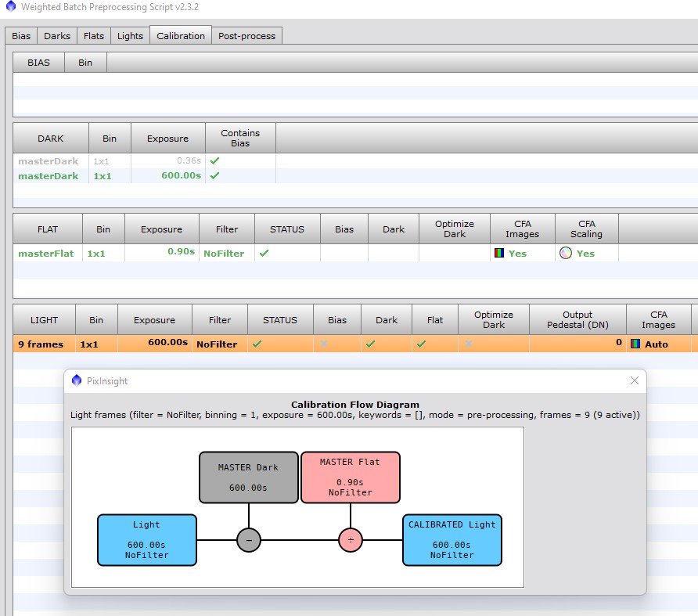Click the blue Light 600.00s box in the diagram

point(147,540)
